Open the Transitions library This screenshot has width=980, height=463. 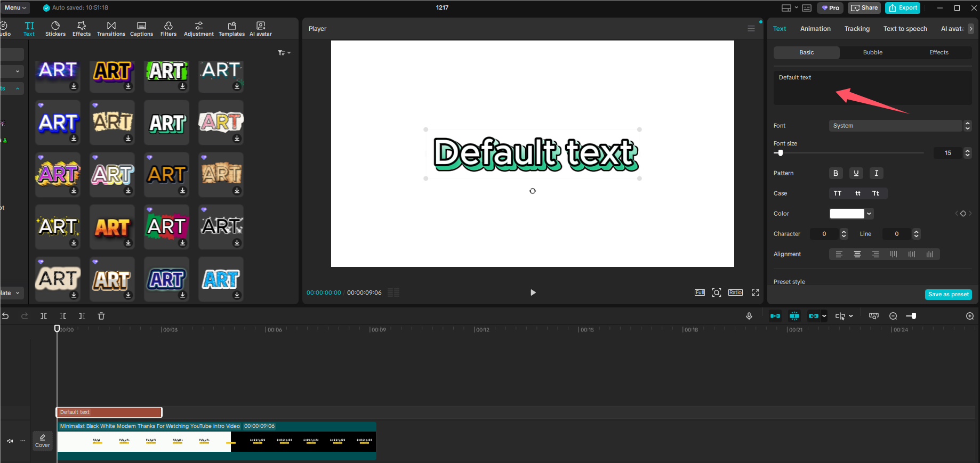pyautogui.click(x=111, y=29)
